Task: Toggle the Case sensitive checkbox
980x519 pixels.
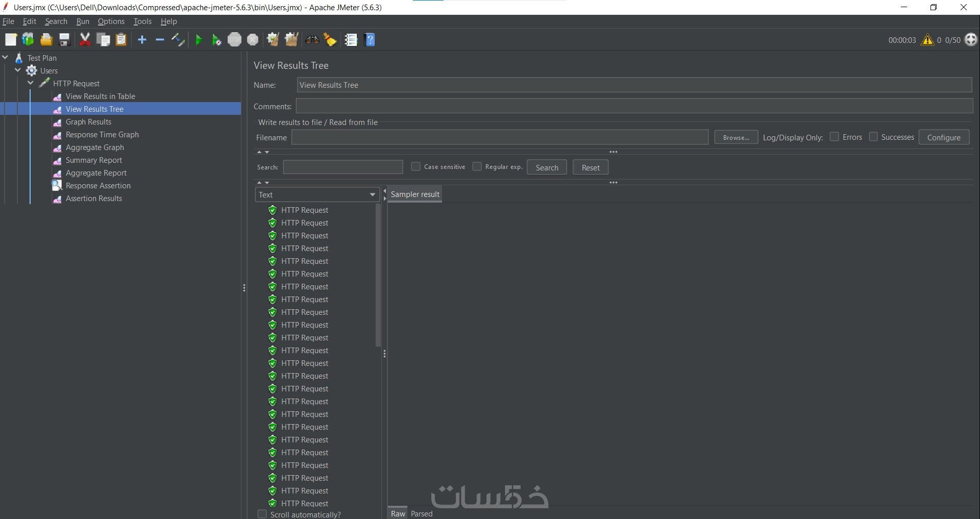Action: [415, 166]
